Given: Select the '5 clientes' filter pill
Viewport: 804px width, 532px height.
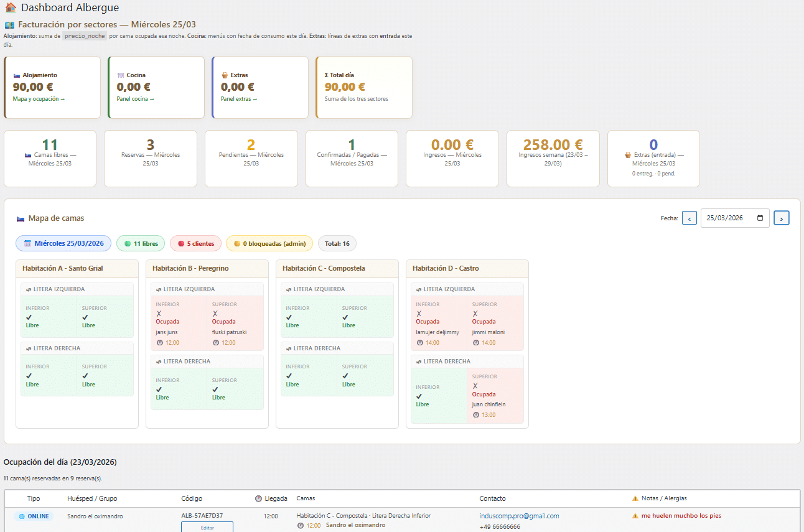Looking at the screenshot, I should (195, 243).
